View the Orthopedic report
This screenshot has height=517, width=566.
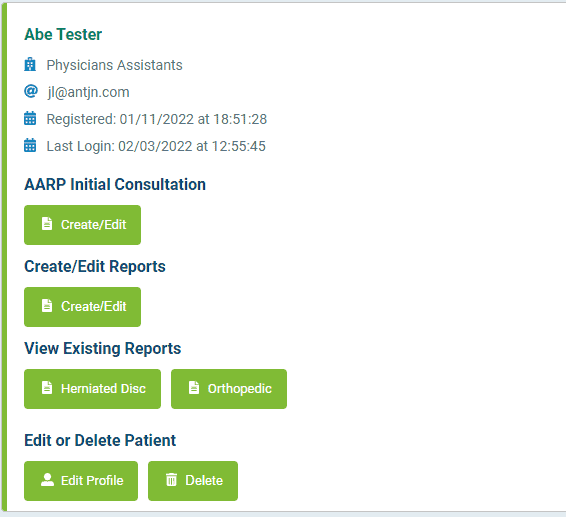[x=229, y=389]
